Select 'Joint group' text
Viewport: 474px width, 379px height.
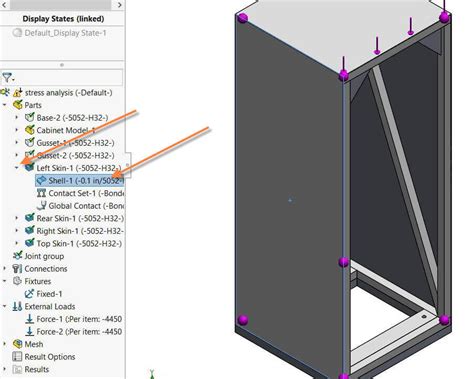point(44,256)
